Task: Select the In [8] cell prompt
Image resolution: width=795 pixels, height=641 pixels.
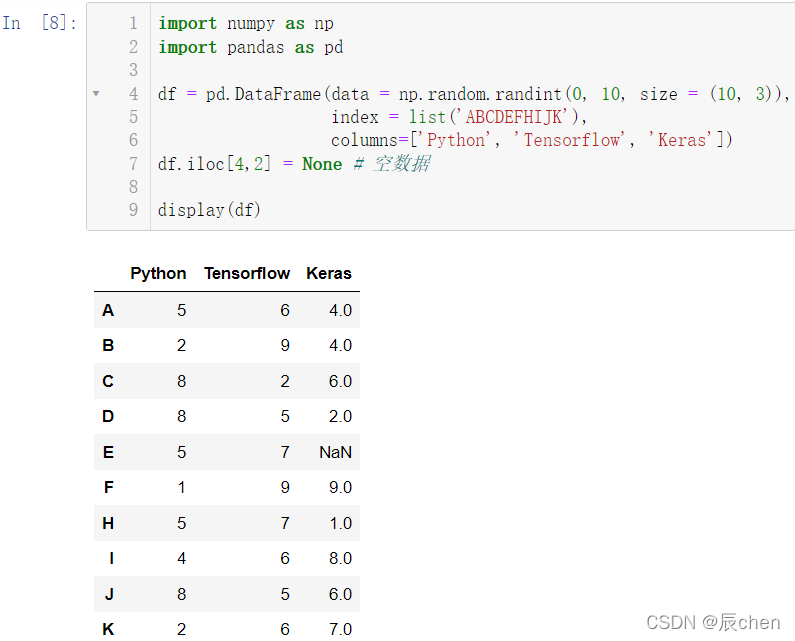Action: click(40, 23)
